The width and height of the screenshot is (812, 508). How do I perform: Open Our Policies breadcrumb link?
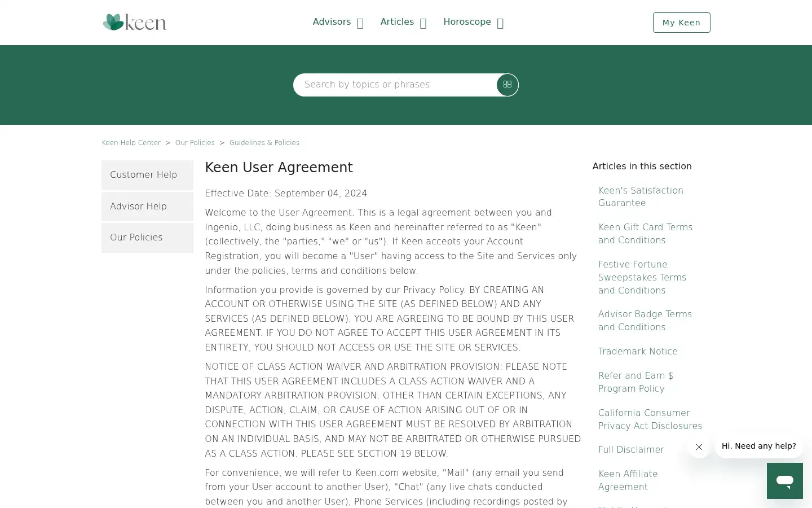(x=195, y=143)
